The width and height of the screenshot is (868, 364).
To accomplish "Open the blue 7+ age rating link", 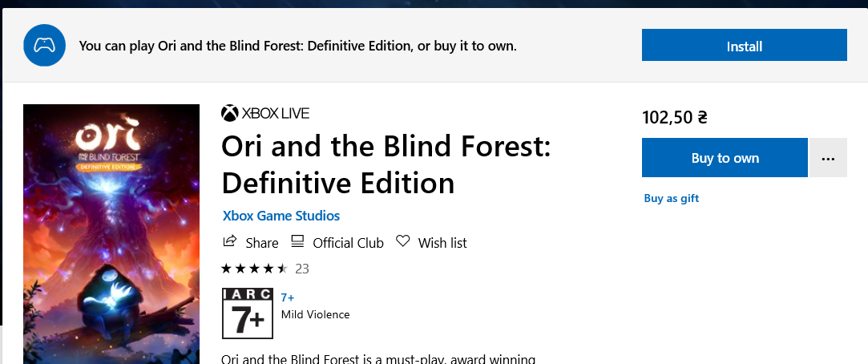I will pos(288,297).
